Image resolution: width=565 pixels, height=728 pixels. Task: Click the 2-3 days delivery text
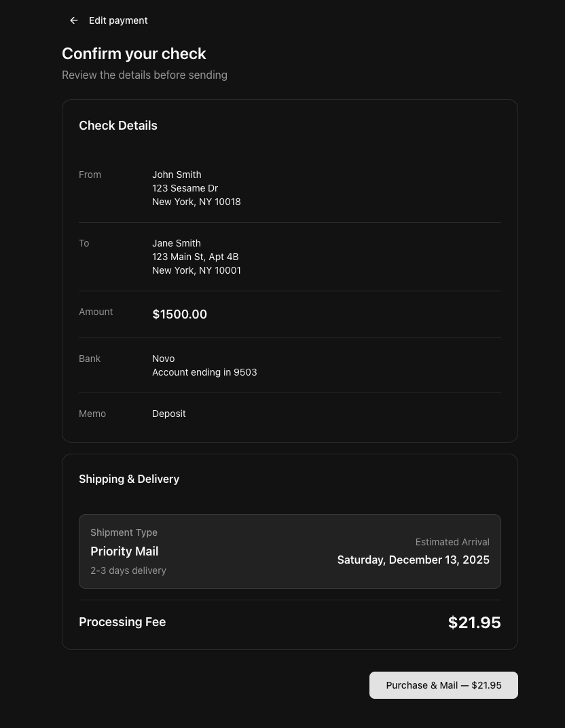pyautogui.click(x=128, y=570)
